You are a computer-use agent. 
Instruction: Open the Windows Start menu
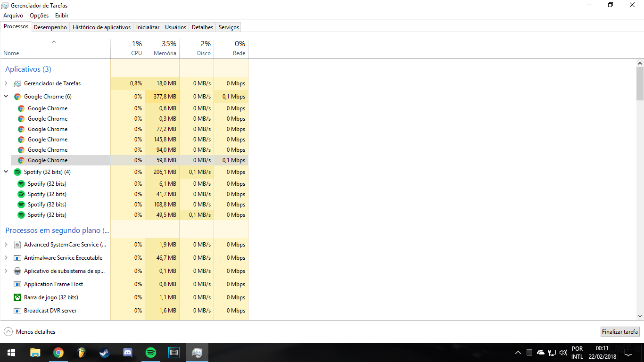[x=11, y=353]
